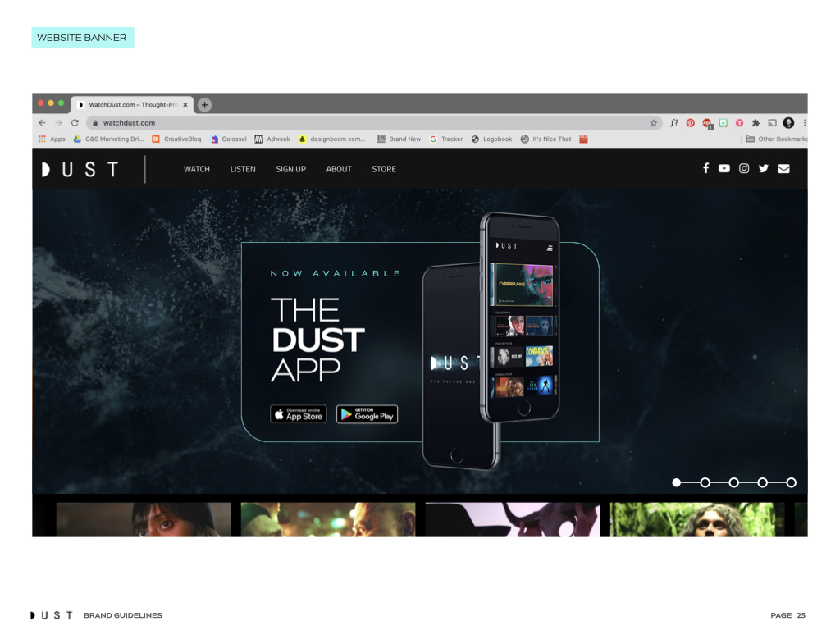Open a new browser tab with plus button

[204, 105]
